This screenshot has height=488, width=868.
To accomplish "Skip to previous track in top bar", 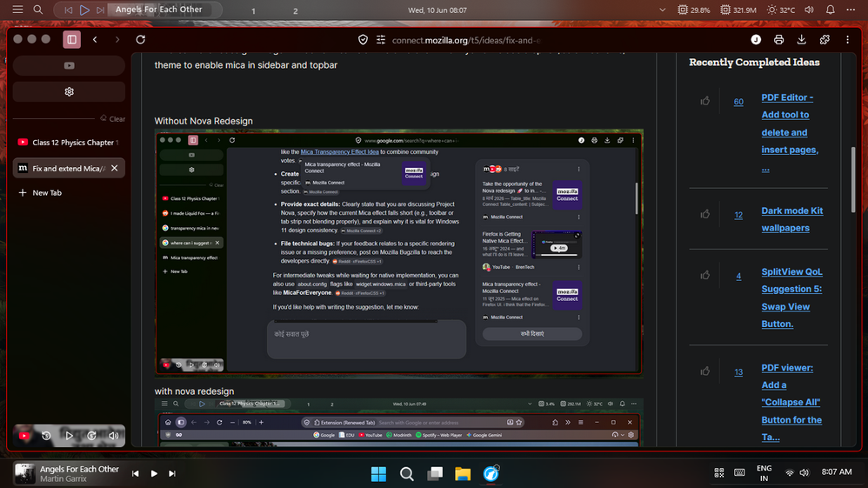I will pyautogui.click(x=69, y=10).
